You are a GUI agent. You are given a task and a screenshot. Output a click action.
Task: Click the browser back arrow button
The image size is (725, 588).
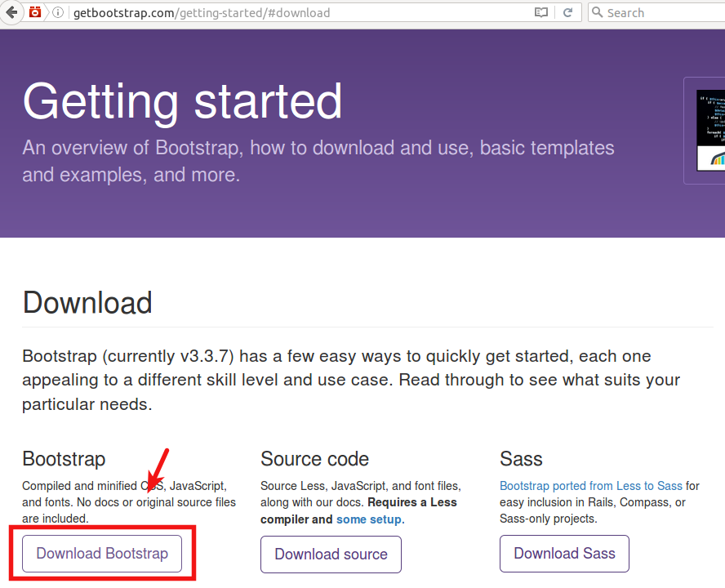(11, 12)
